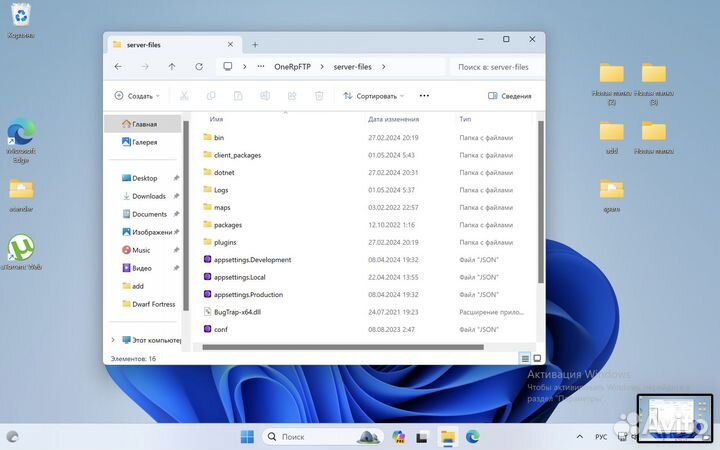
Task: Click the Cut scissors icon
Action: (x=184, y=96)
